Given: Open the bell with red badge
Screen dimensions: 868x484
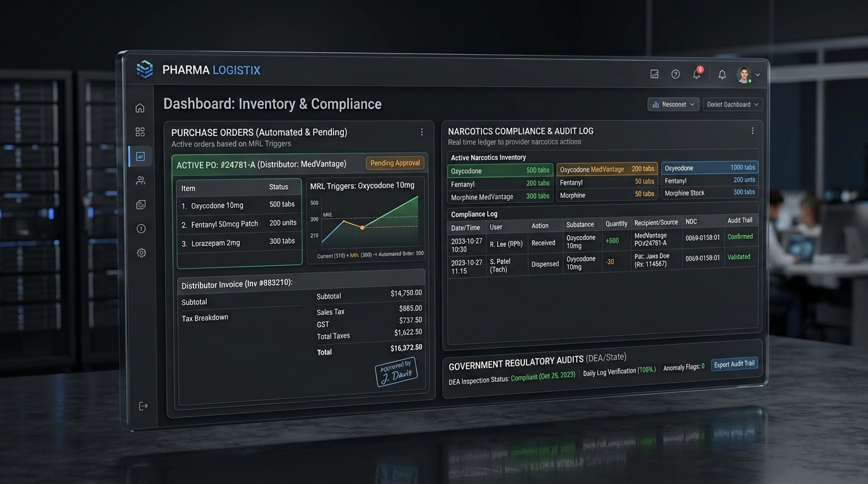Looking at the screenshot, I should [697, 73].
